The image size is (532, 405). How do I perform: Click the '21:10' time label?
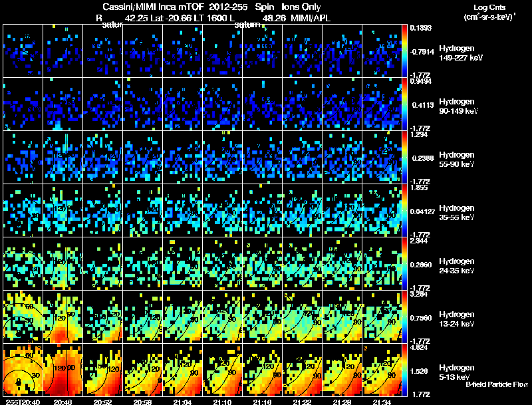pos(223,402)
